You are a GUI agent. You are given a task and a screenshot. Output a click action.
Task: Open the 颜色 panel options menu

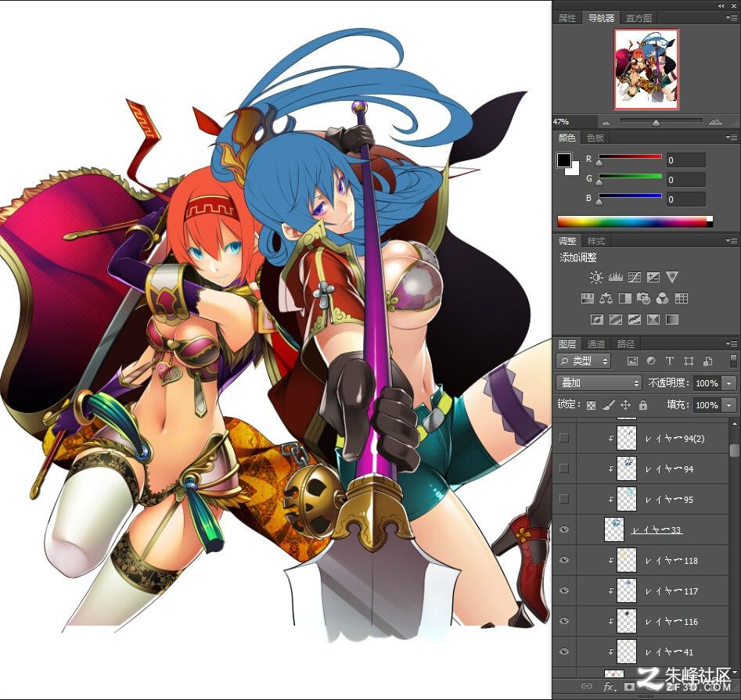(732, 138)
